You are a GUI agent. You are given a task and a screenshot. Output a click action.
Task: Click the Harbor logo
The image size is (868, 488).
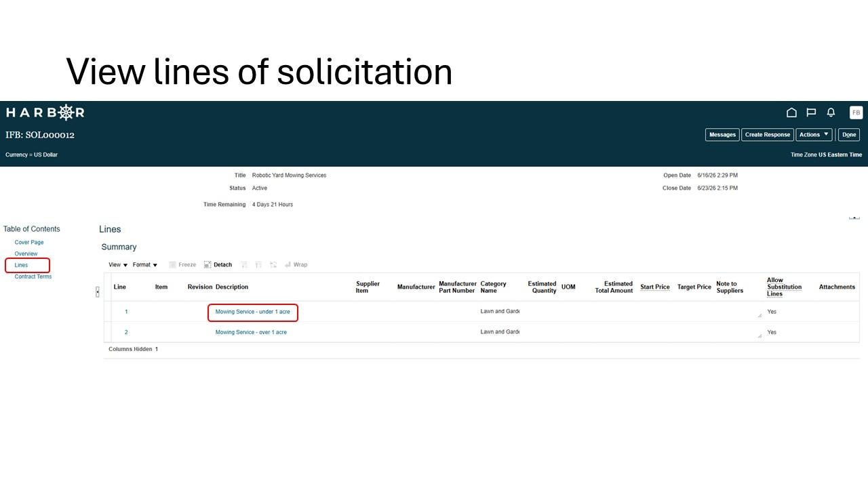coord(45,113)
